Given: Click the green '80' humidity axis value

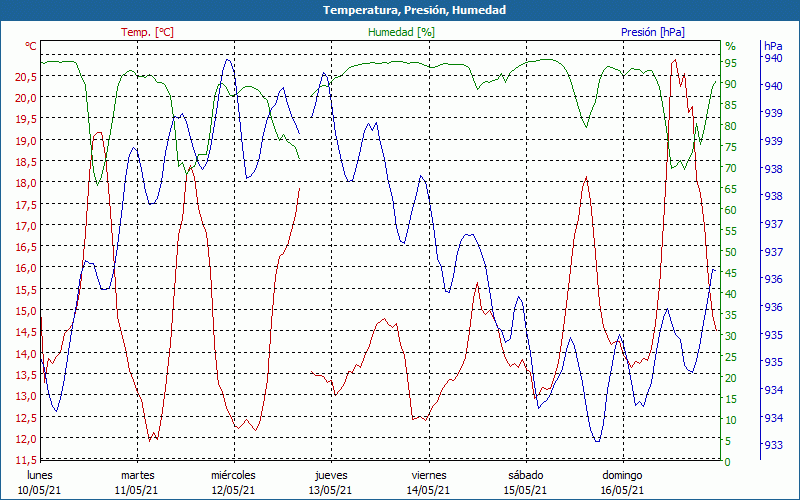Looking at the screenshot, I should [x=731, y=126].
